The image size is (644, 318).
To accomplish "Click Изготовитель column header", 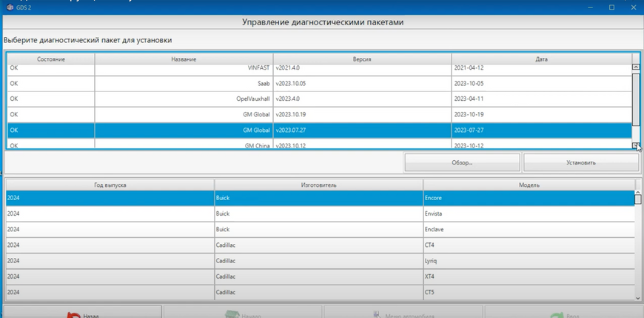I will (319, 185).
